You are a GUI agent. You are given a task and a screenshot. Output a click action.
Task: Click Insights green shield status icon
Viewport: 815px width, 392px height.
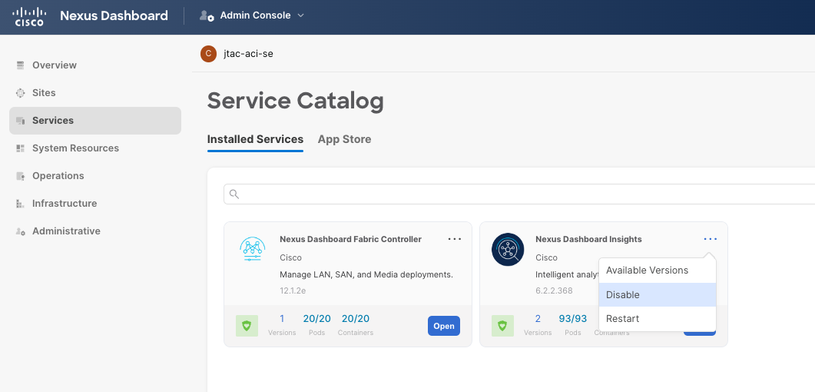point(503,326)
